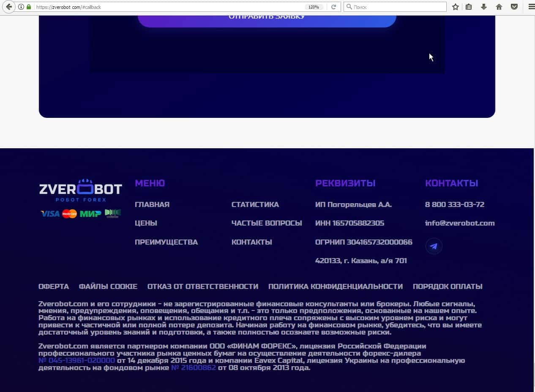The height and width of the screenshot is (392, 535).
Task: Open ЧАСТЫЕ ВОПРОСЫ footer link
Action: (267, 223)
